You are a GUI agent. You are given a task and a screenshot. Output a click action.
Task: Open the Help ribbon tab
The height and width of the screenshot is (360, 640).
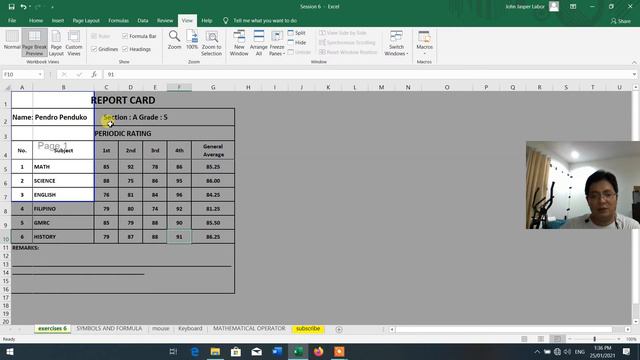pyautogui.click(x=207, y=20)
